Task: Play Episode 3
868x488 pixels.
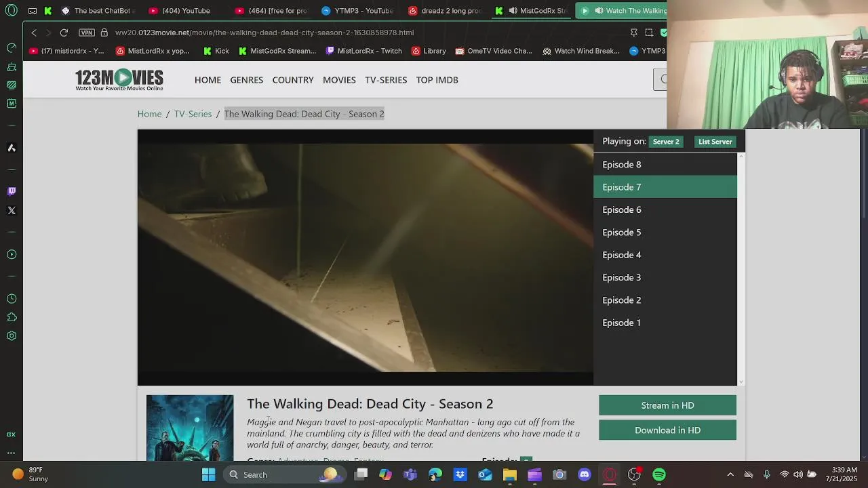Action: pos(665,277)
